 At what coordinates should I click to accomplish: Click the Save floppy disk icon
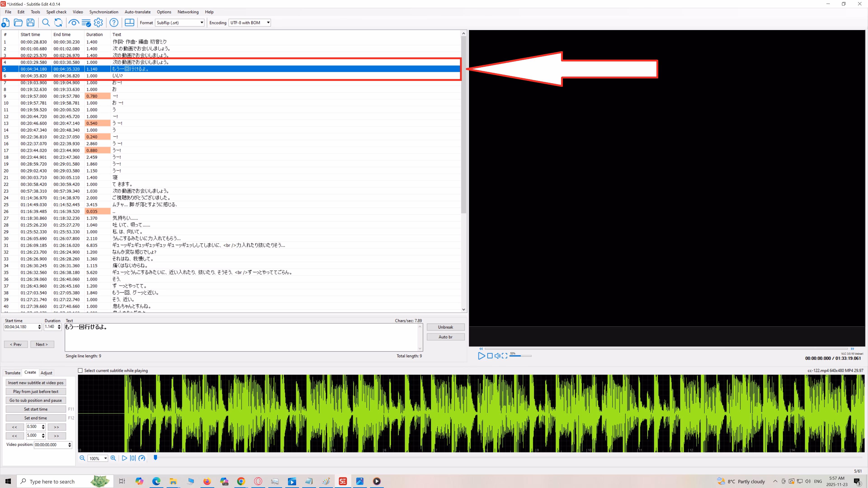point(30,23)
